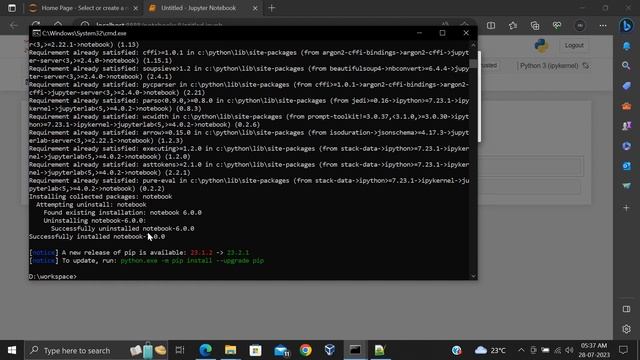Open a new browser tab

272,8
